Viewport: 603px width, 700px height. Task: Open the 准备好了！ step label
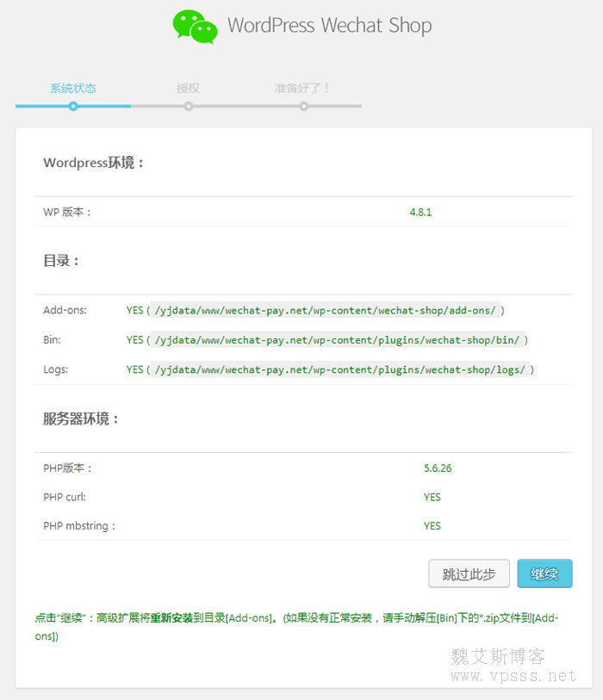point(302,88)
